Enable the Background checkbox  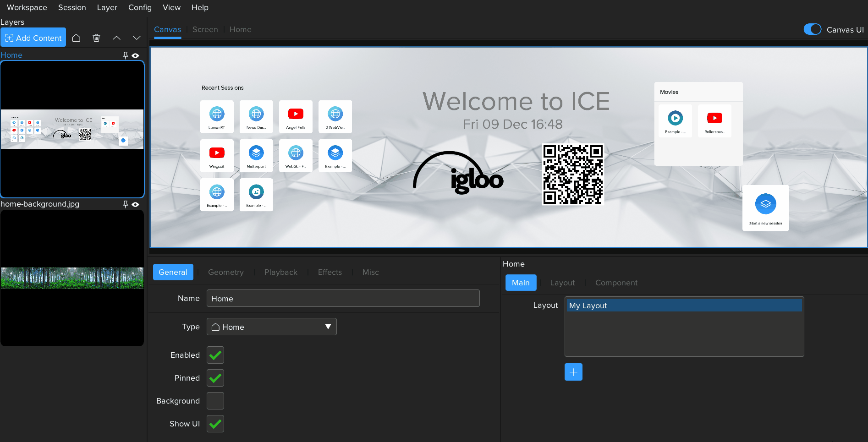pos(215,401)
